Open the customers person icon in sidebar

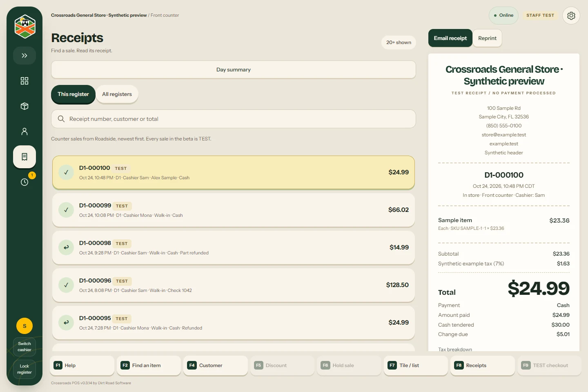pyautogui.click(x=24, y=131)
